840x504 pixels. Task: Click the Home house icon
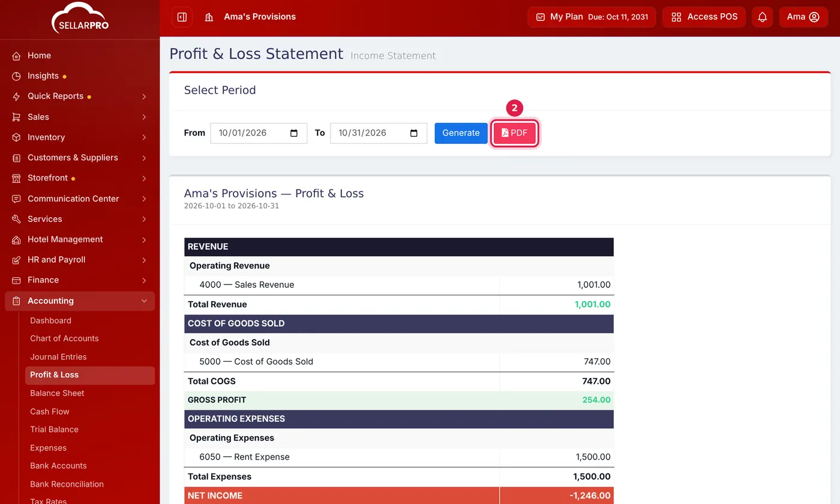[16, 56]
